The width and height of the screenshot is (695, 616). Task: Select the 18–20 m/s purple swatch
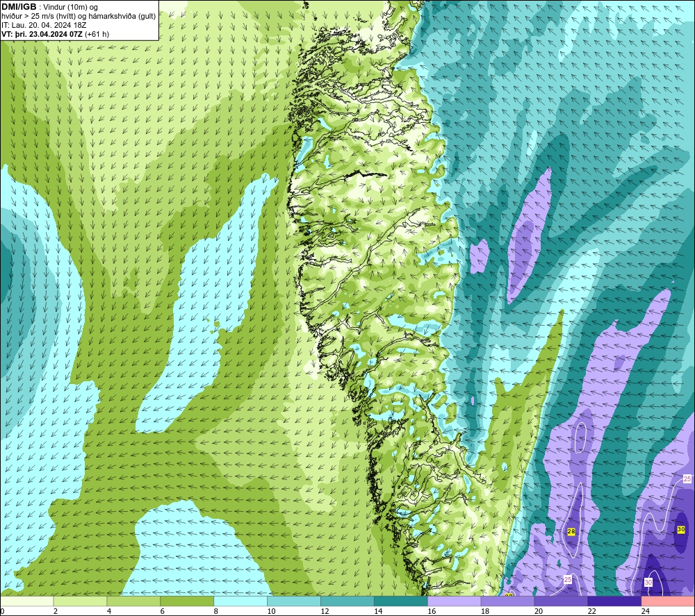[x=507, y=601]
